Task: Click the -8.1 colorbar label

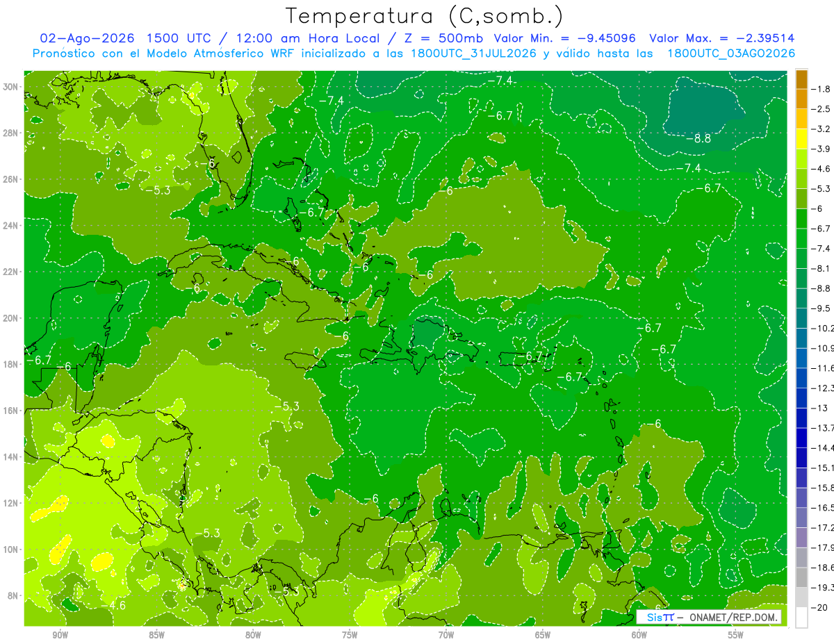Action: 821,268
